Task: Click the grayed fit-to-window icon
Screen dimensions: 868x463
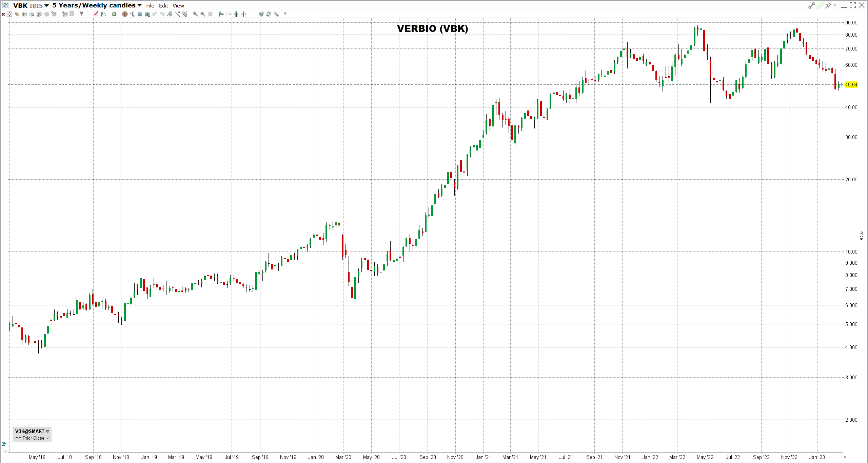Action: point(210,14)
